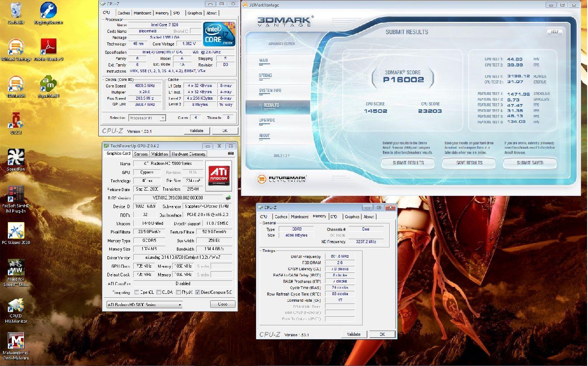This screenshot has width=588, height=366.
Task: Select Graphics Card tab in GPU-Z
Action: coord(118,153)
